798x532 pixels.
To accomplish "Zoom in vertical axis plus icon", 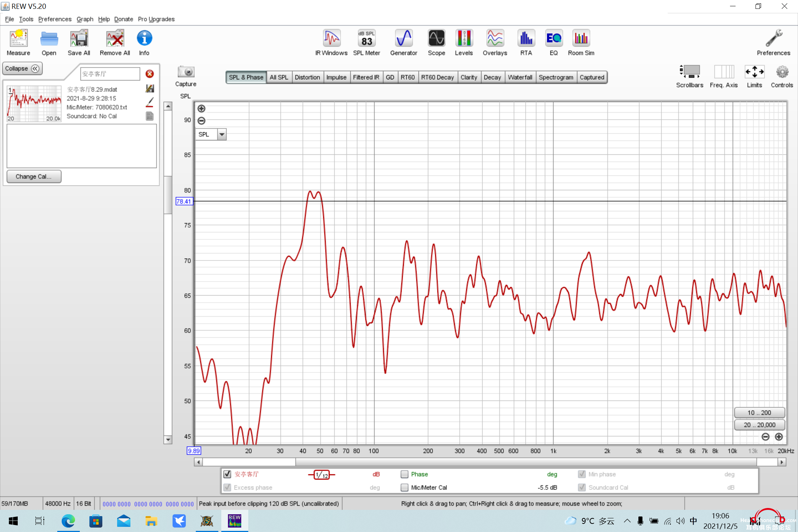I will pyautogui.click(x=201, y=109).
